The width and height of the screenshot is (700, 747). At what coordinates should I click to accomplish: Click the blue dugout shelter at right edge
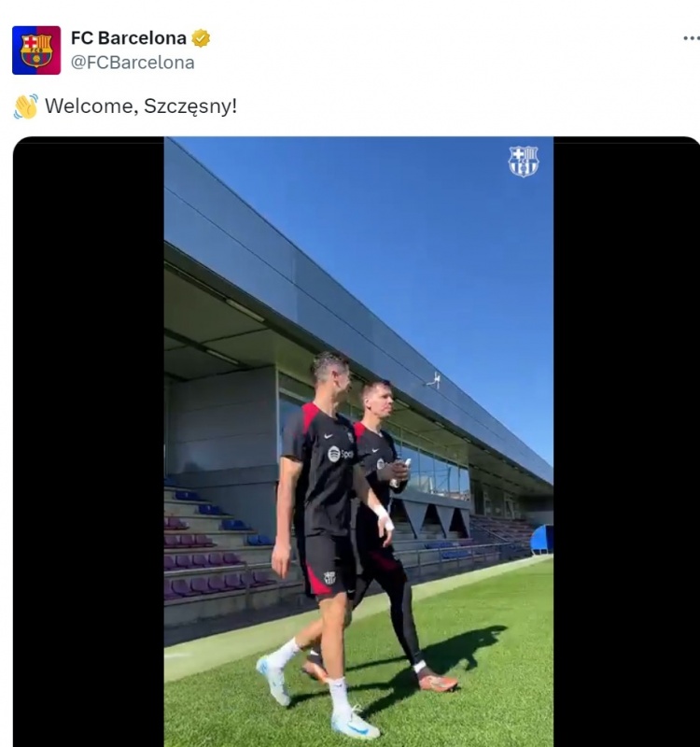click(542, 540)
